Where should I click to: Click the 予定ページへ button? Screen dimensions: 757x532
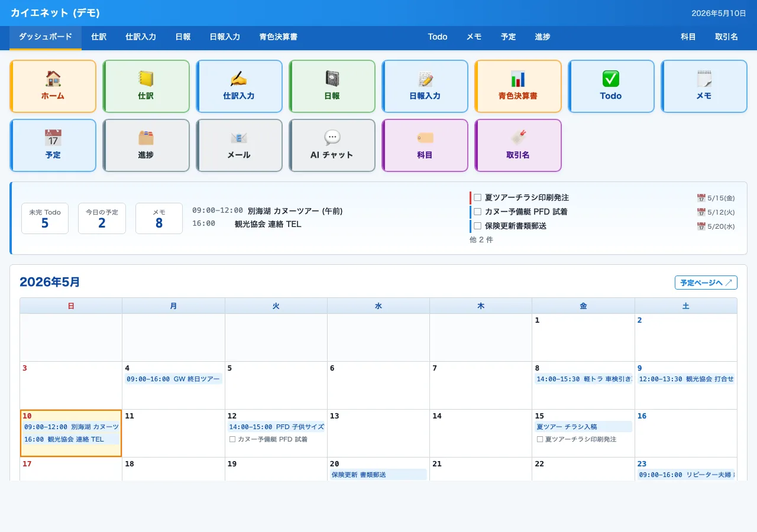point(706,283)
